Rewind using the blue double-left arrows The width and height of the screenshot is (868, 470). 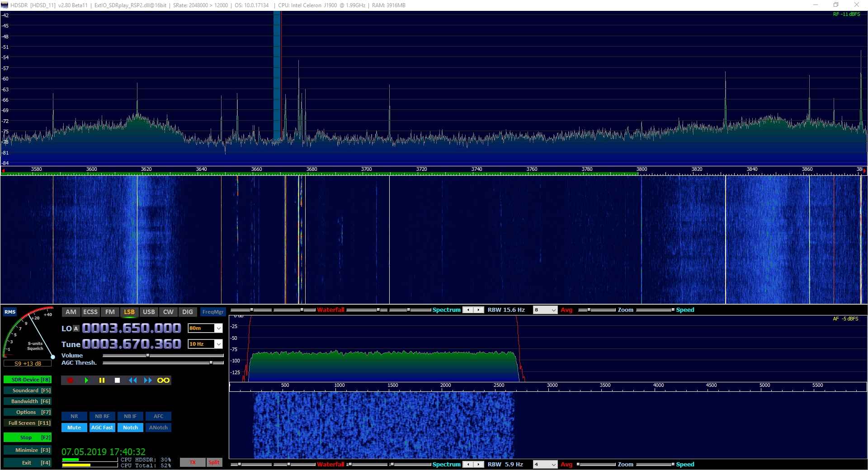pos(132,380)
